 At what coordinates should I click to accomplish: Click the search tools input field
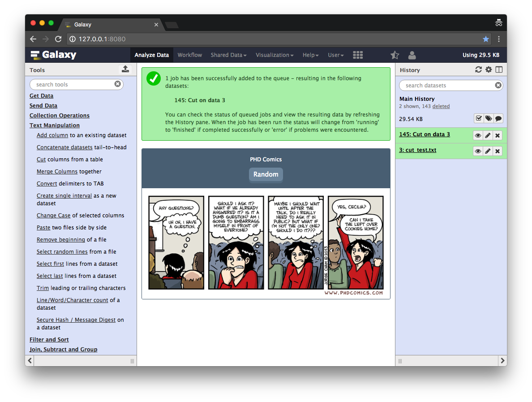point(73,84)
